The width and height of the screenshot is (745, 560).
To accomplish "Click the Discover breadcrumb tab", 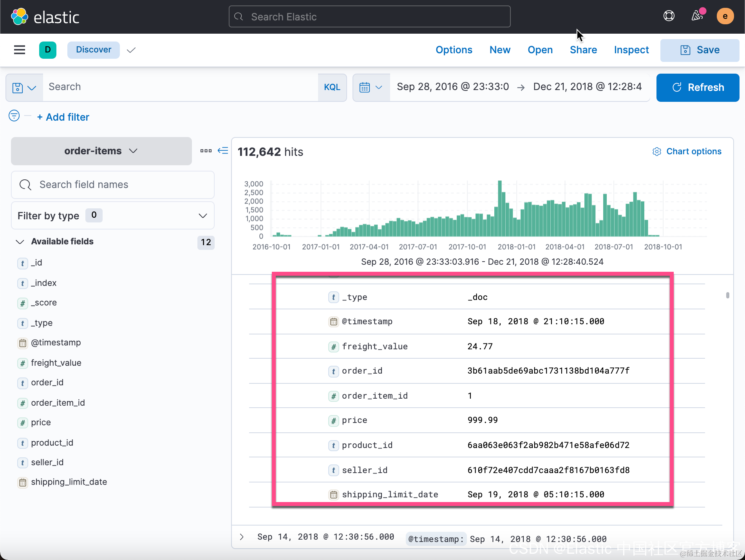I will (94, 50).
